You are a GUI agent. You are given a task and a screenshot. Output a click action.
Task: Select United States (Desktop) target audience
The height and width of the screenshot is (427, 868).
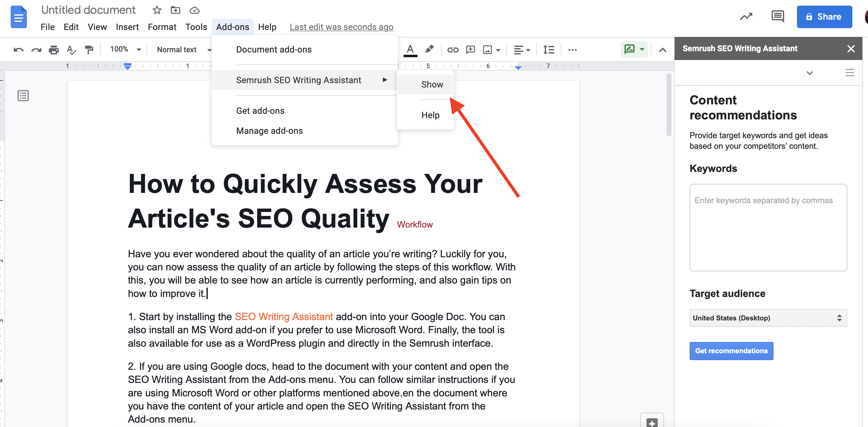click(x=768, y=318)
